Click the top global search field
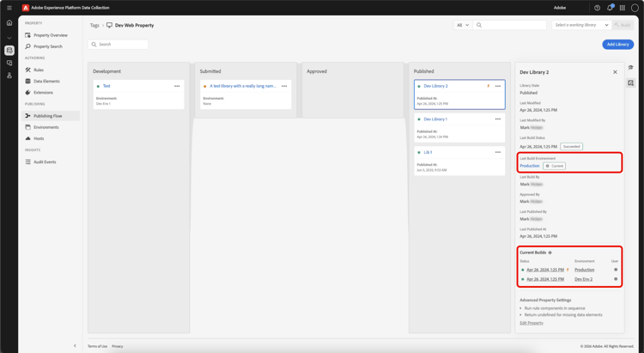The image size is (644, 353). 510,25
